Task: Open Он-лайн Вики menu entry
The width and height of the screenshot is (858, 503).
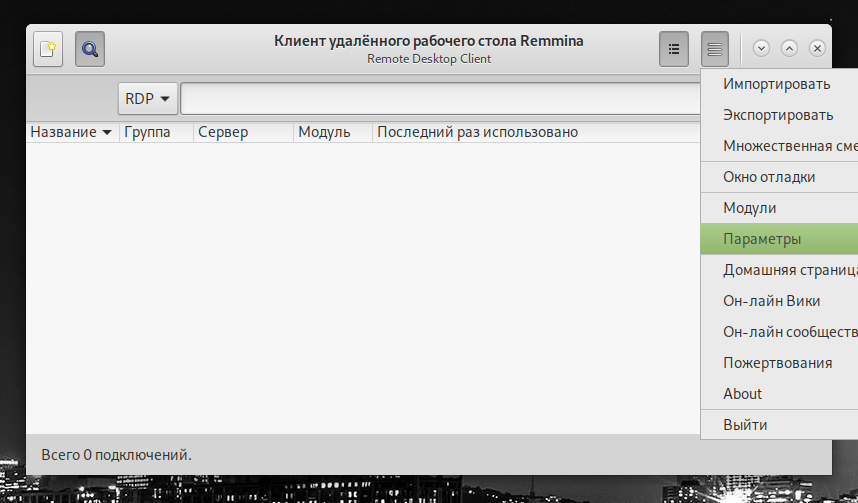Action: 779,301
